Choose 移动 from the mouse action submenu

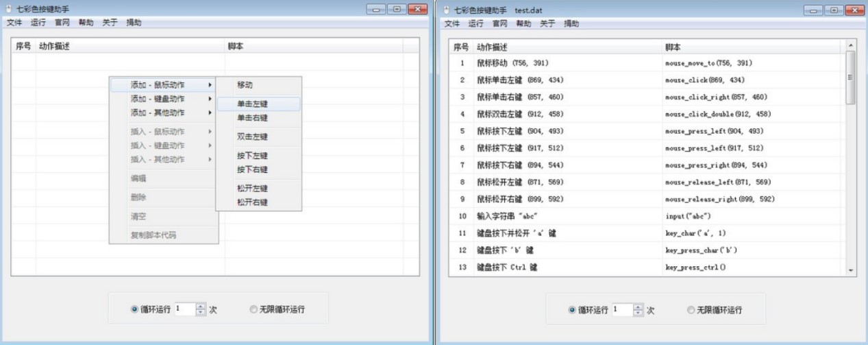click(x=258, y=85)
